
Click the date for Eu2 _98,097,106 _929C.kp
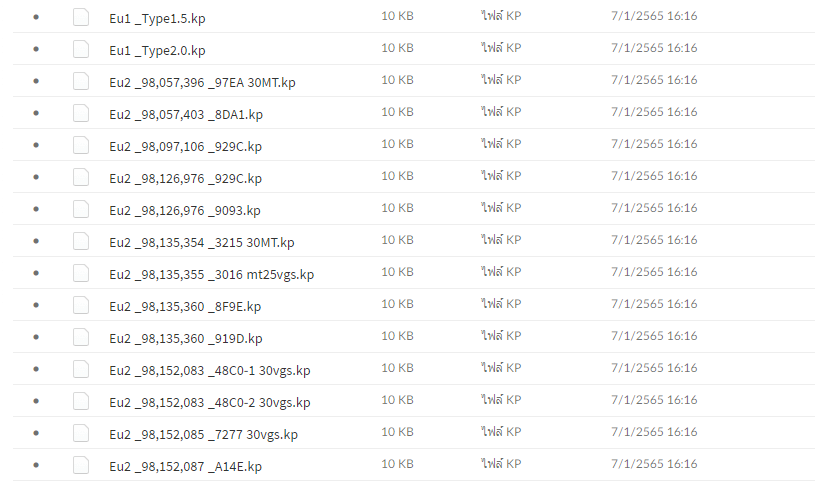pos(654,144)
